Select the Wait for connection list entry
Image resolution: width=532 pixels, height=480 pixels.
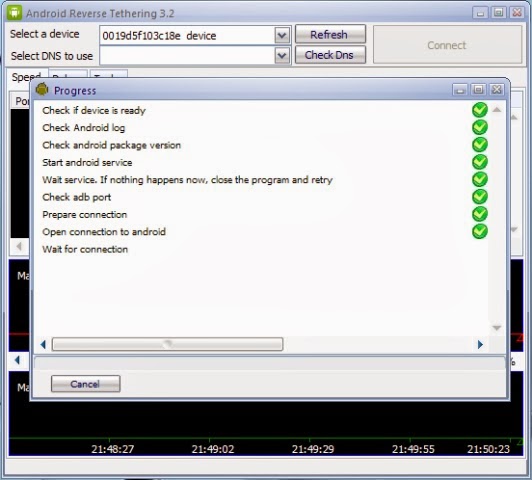tap(85, 249)
